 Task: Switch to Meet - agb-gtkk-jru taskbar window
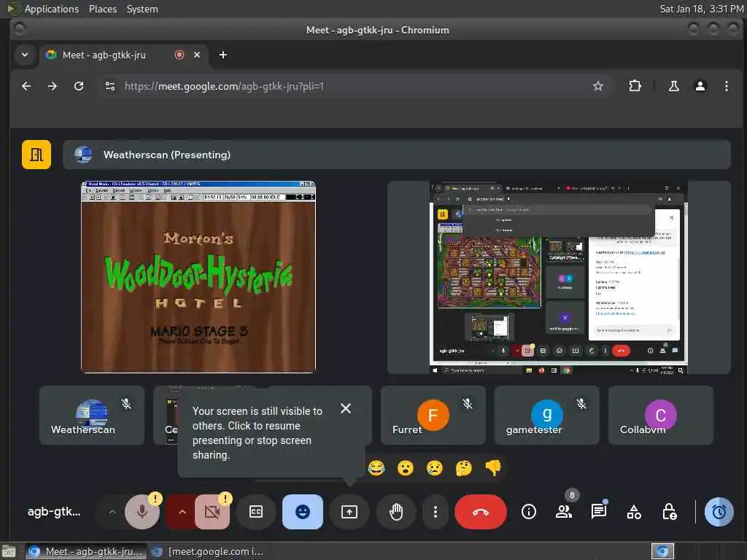pos(86,551)
